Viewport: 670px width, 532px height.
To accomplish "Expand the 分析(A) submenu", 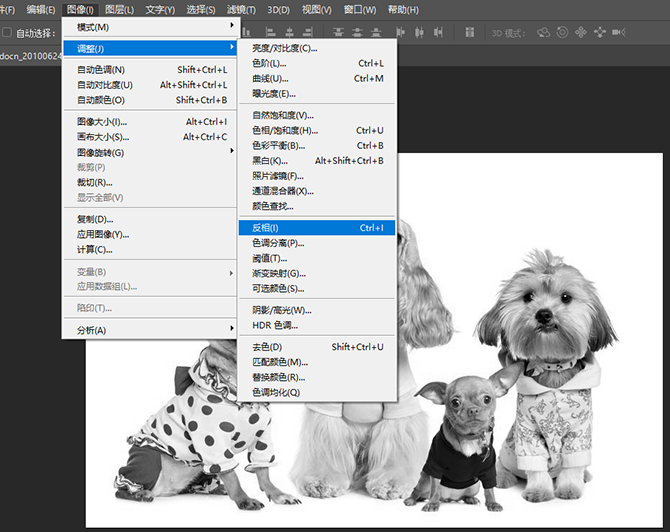I will 150,330.
